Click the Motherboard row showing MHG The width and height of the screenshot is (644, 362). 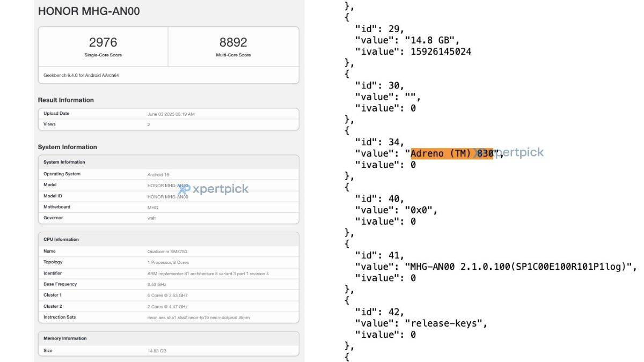tap(168, 207)
